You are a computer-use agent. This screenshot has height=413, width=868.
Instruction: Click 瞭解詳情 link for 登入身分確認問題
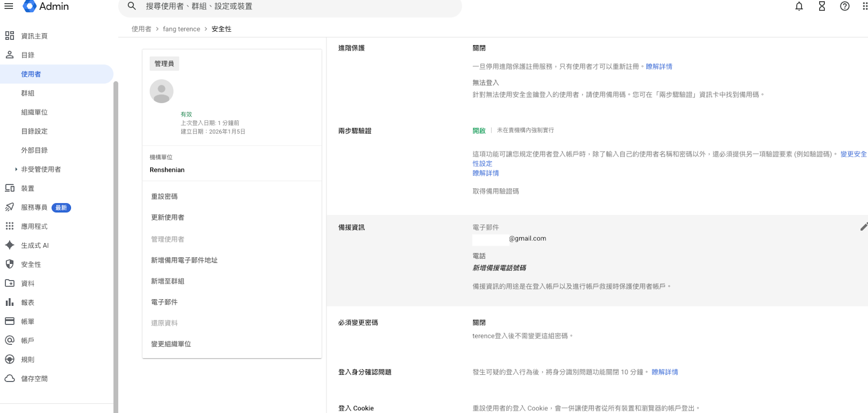coord(665,372)
